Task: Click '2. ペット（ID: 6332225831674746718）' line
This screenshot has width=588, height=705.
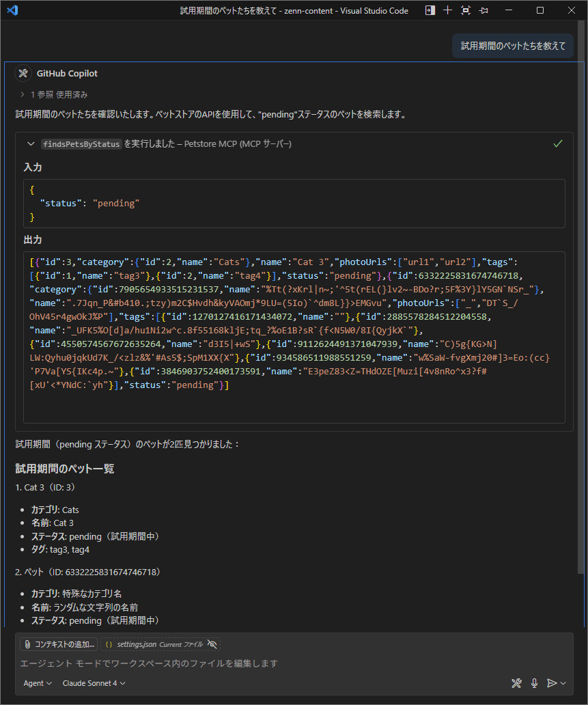Action: click(87, 572)
